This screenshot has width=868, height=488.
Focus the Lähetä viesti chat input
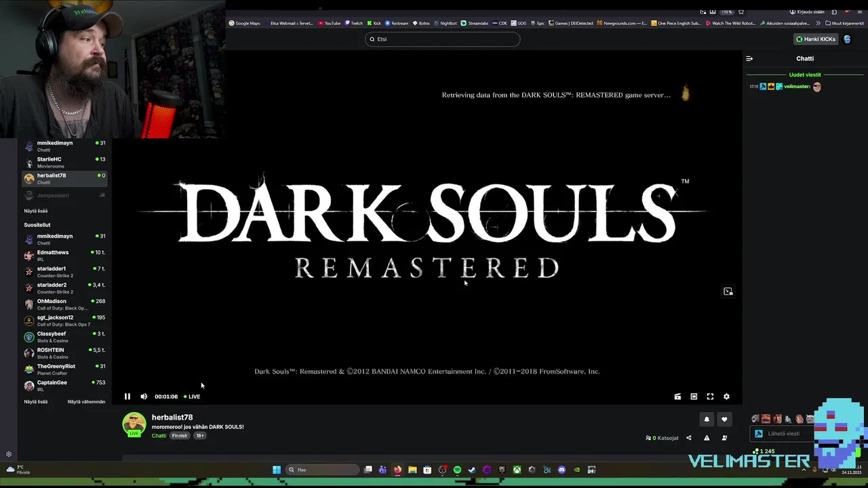point(783,434)
